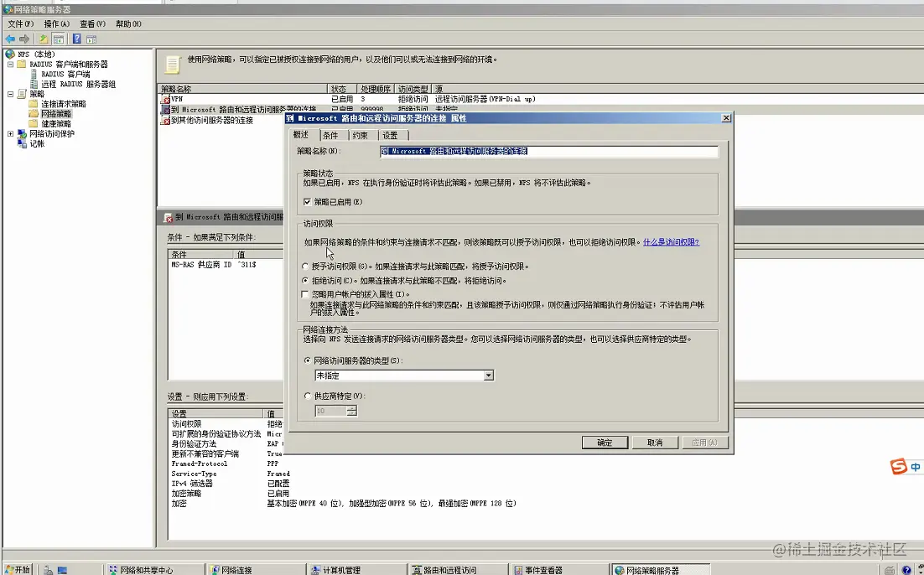Select the 连接请求策略 folder
Screen dimensions: 924x575
click(64, 104)
